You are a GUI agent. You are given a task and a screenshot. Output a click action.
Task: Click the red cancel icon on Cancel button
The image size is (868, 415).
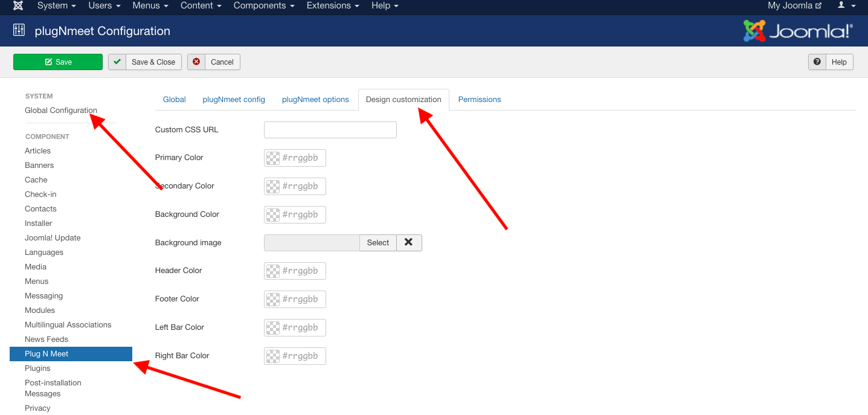[x=196, y=62]
